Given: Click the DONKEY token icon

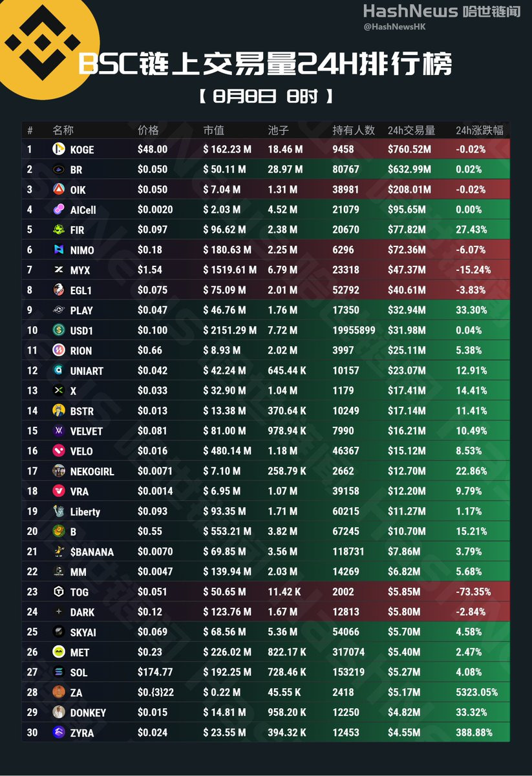Looking at the screenshot, I should pos(59,712).
